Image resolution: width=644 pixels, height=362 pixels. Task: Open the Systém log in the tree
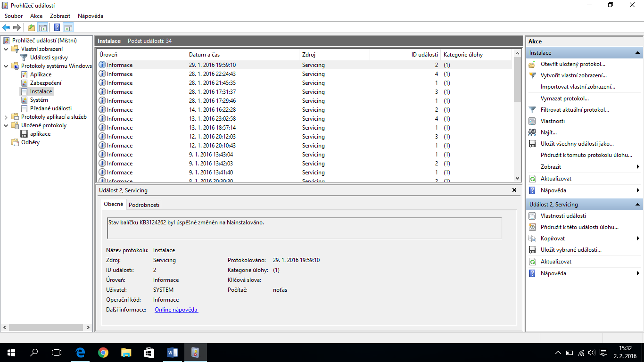tap(39, 100)
